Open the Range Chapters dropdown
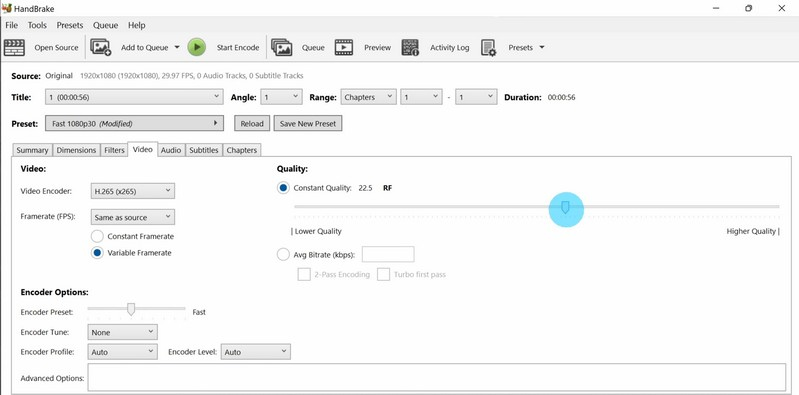This screenshot has height=395, width=799. [368, 97]
